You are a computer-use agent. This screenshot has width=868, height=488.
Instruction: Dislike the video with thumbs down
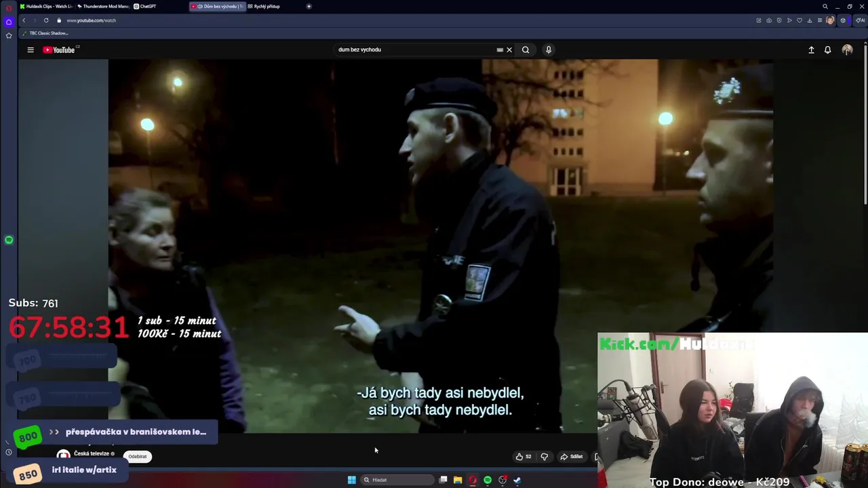pyautogui.click(x=544, y=457)
